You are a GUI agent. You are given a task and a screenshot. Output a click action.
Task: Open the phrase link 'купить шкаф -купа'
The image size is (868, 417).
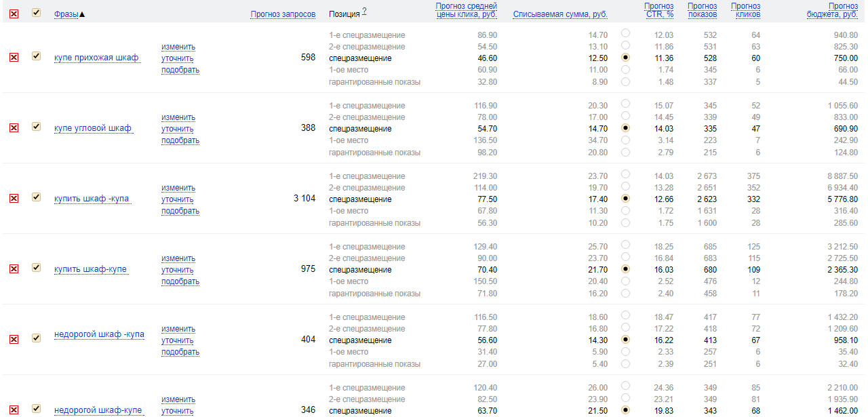(x=92, y=199)
